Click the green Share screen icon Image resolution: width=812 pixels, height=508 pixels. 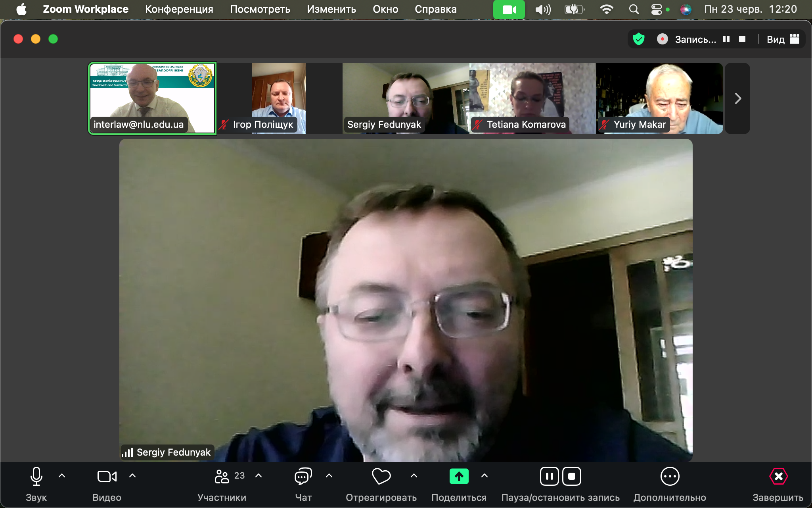pos(459,476)
